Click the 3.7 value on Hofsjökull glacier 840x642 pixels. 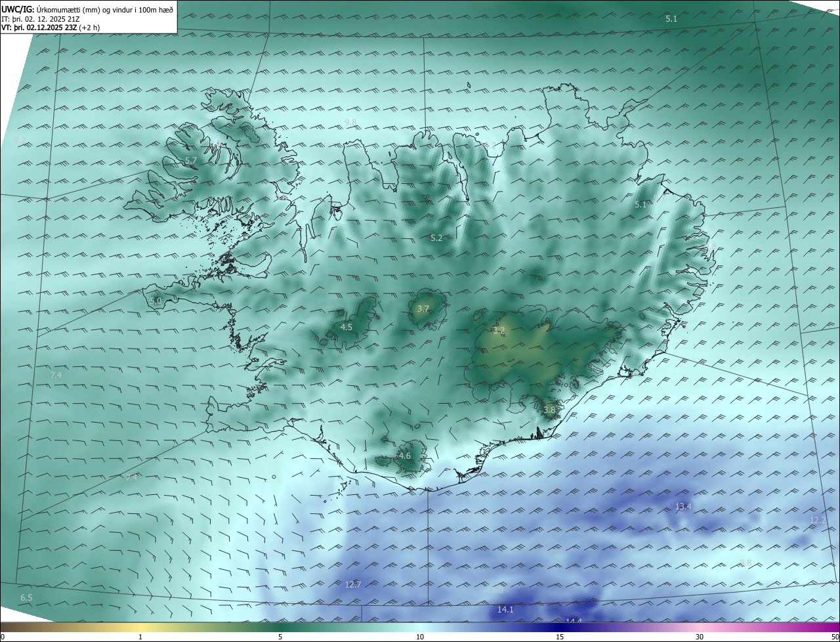pyautogui.click(x=423, y=309)
